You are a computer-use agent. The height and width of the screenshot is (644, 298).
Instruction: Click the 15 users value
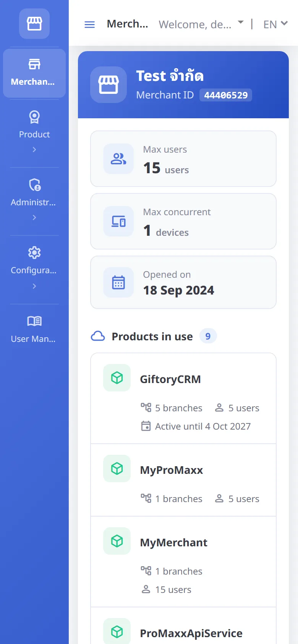coord(166,168)
